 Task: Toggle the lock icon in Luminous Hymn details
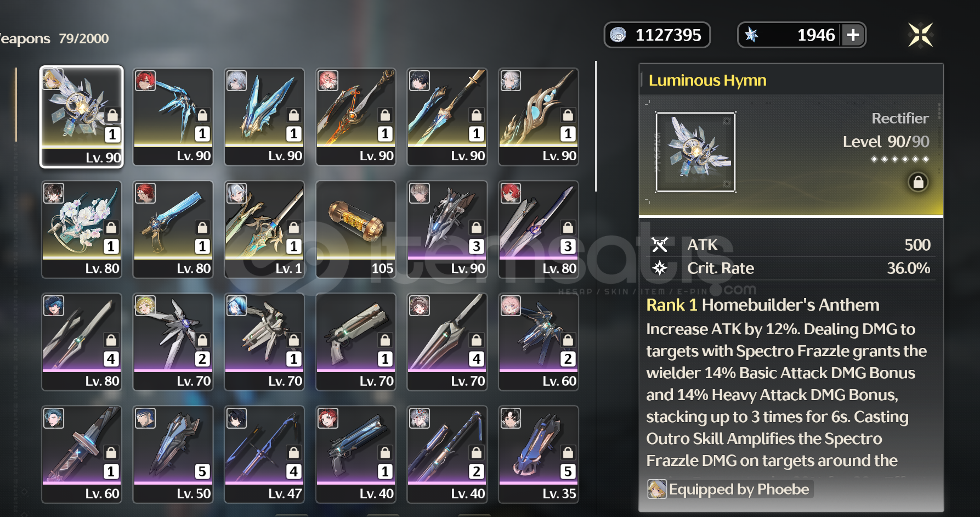tap(918, 182)
